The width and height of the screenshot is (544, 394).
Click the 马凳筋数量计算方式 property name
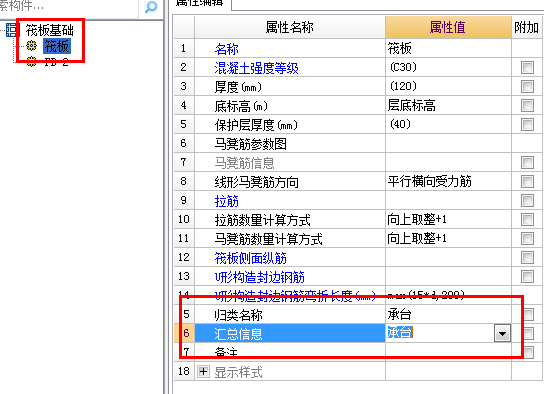pos(269,239)
